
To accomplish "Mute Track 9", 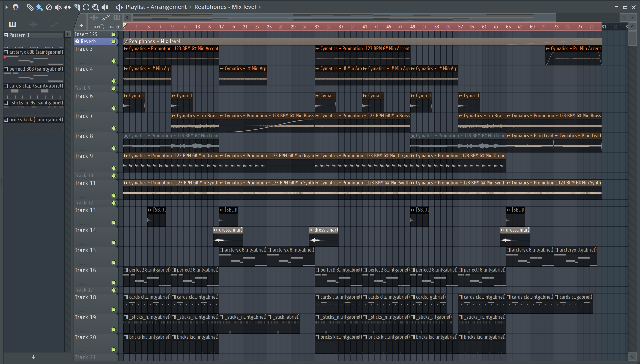I will click(114, 168).
